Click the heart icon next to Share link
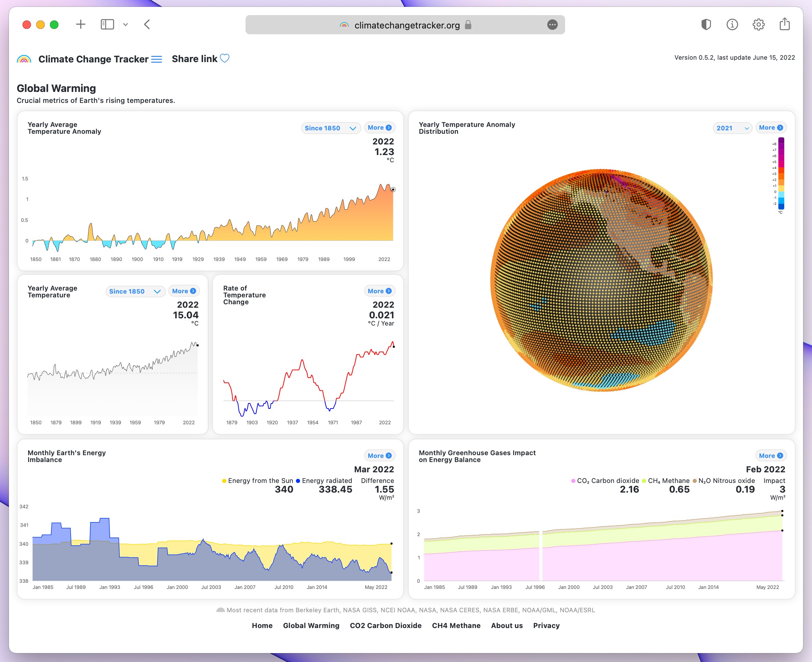 point(225,58)
